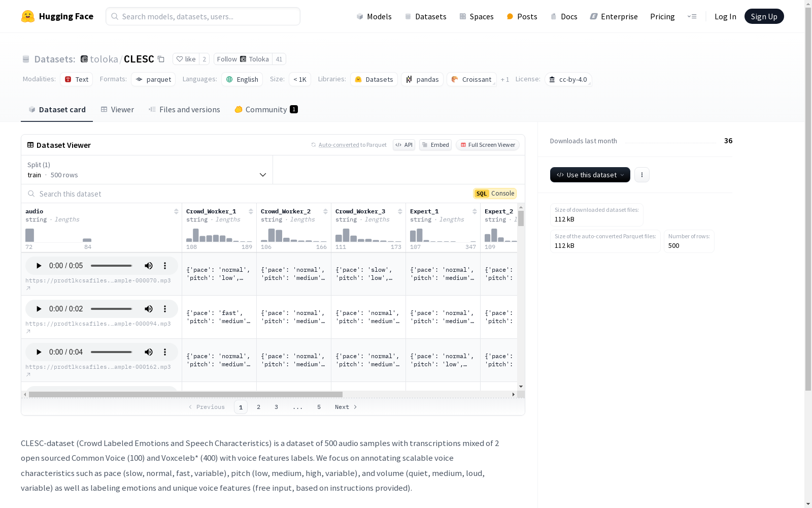Seek in the 0:02 audio progress bar
The image size is (812, 508).
(x=112, y=309)
